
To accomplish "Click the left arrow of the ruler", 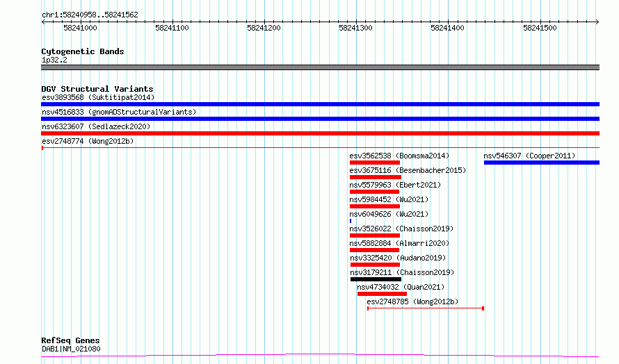I will (x=43, y=22).
